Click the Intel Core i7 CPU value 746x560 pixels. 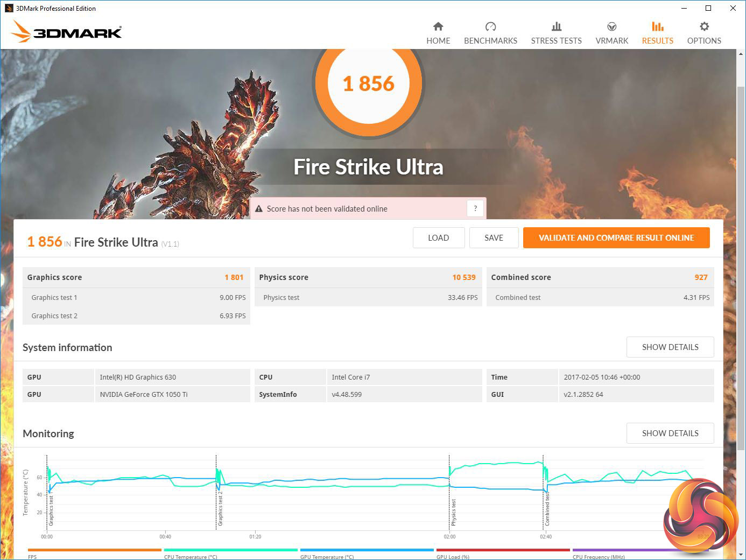point(351,377)
